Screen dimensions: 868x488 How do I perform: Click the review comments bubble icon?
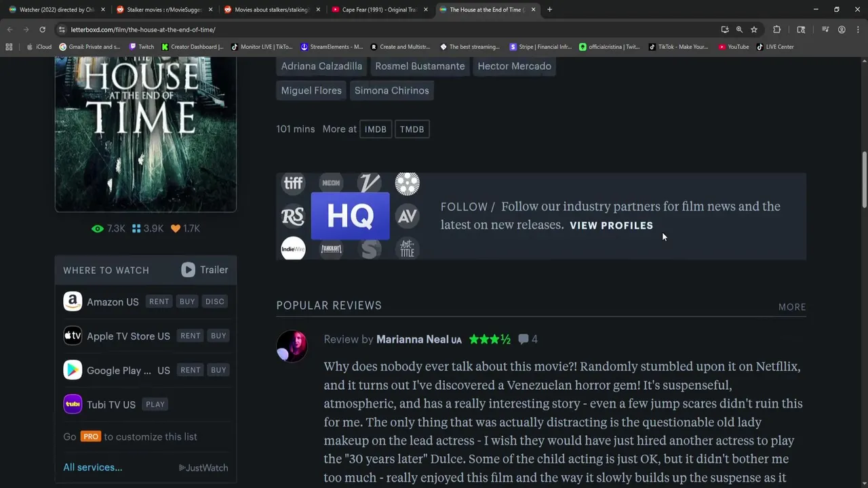[524, 340]
